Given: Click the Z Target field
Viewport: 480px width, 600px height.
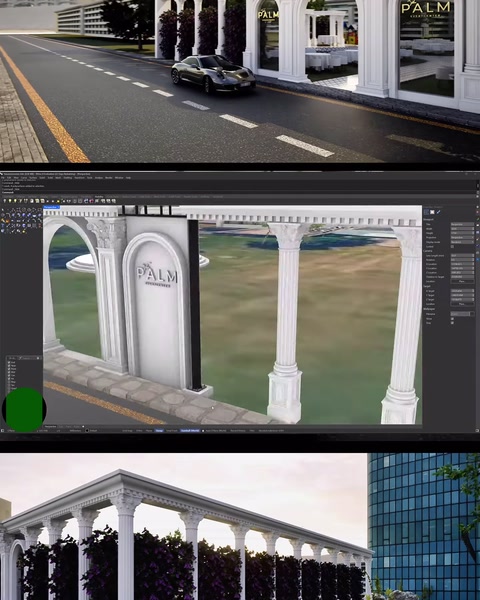Looking at the screenshot, I should pos(462,300).
